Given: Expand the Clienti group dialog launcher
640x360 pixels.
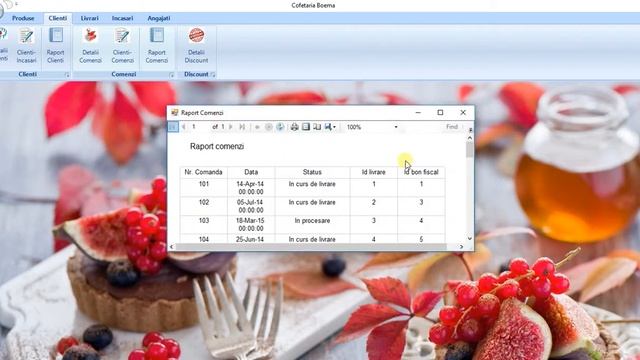Looking at the screenshot, I should click(67, 75).
